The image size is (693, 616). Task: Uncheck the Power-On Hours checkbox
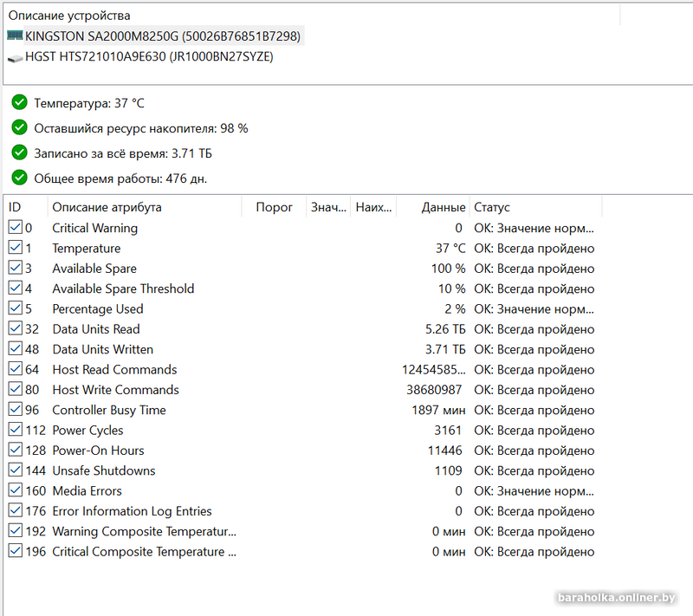[x=16, y=450]
